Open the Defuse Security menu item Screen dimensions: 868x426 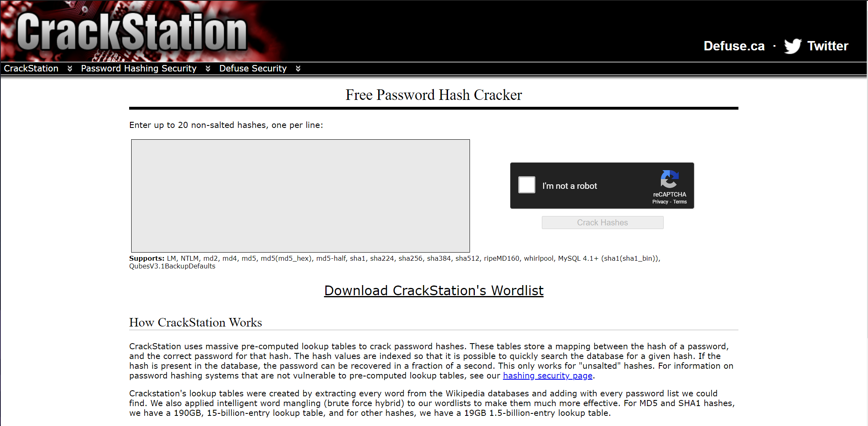[253, 68]
